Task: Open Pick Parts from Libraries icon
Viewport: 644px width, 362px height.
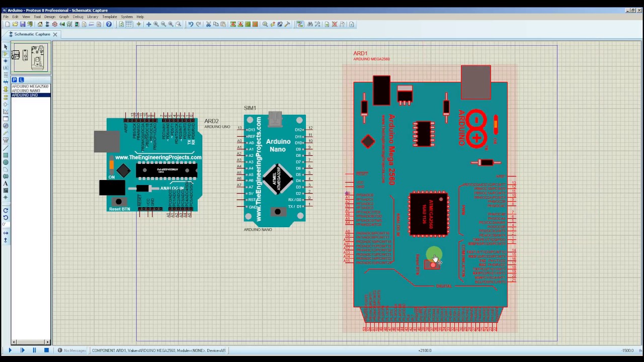Action: [265, 24]
